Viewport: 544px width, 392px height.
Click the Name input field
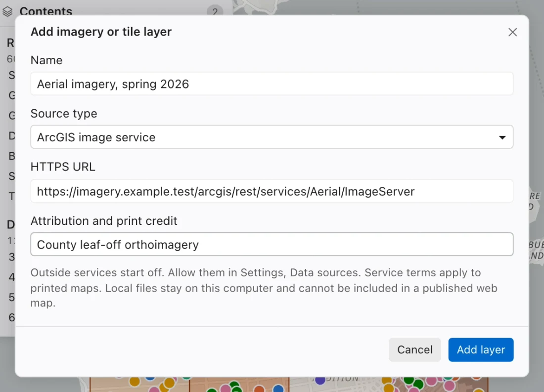(272, 84)
